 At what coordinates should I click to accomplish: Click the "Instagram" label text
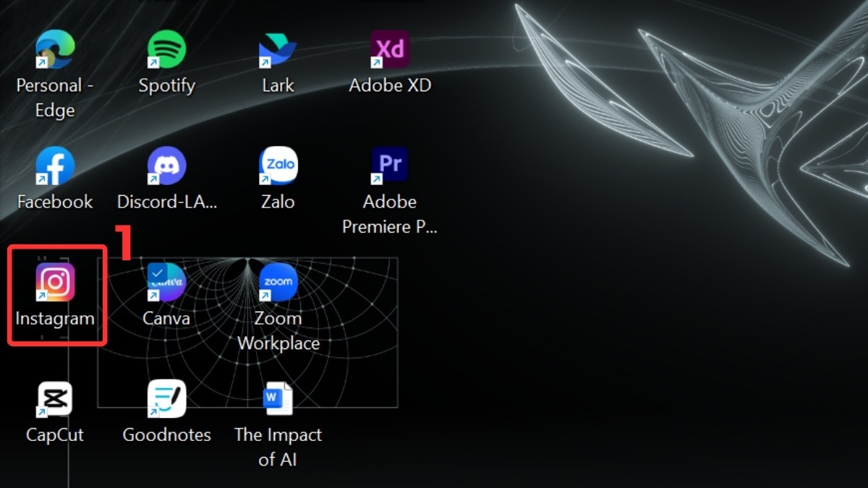point(55,319)
